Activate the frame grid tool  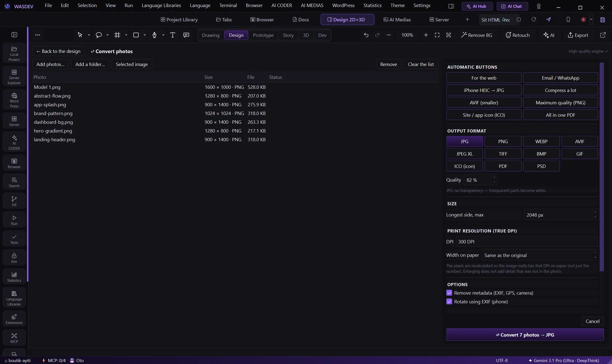117,35
